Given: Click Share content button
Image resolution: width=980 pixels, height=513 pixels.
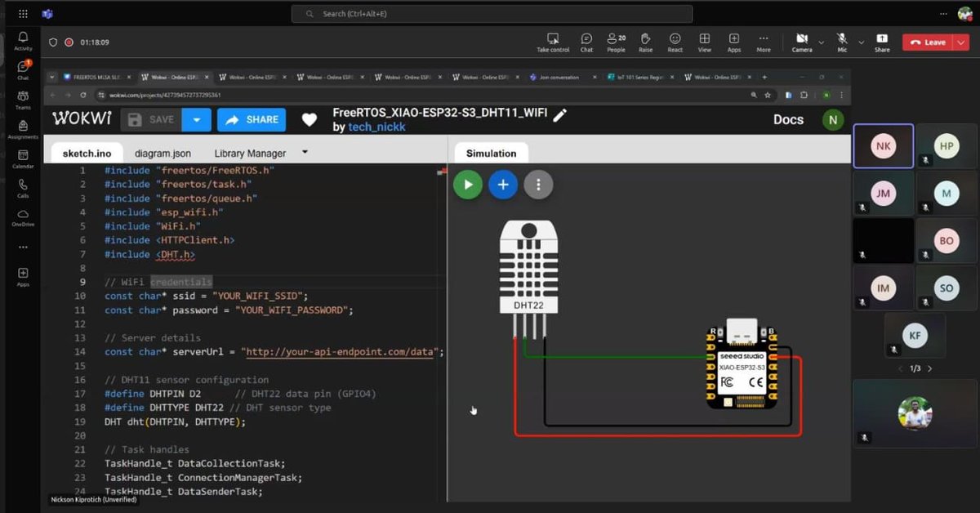Looking at the screenshot, I should [x=882, y=42].
